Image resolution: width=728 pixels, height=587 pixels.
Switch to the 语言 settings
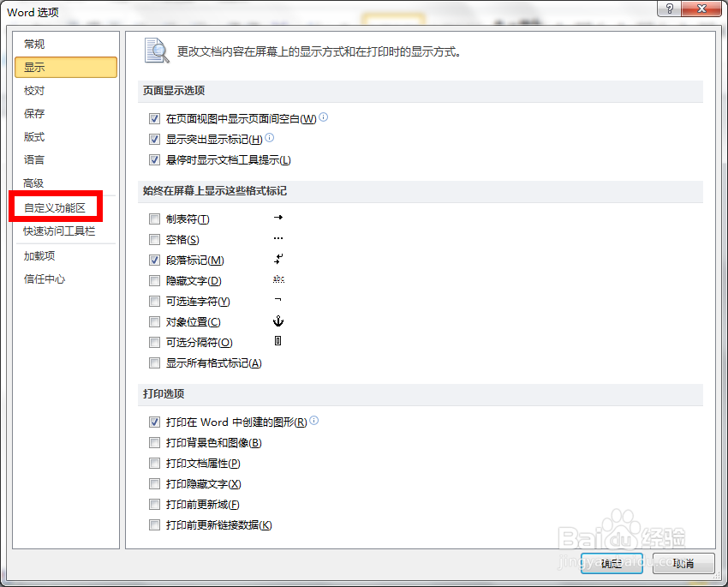[34, 160]
